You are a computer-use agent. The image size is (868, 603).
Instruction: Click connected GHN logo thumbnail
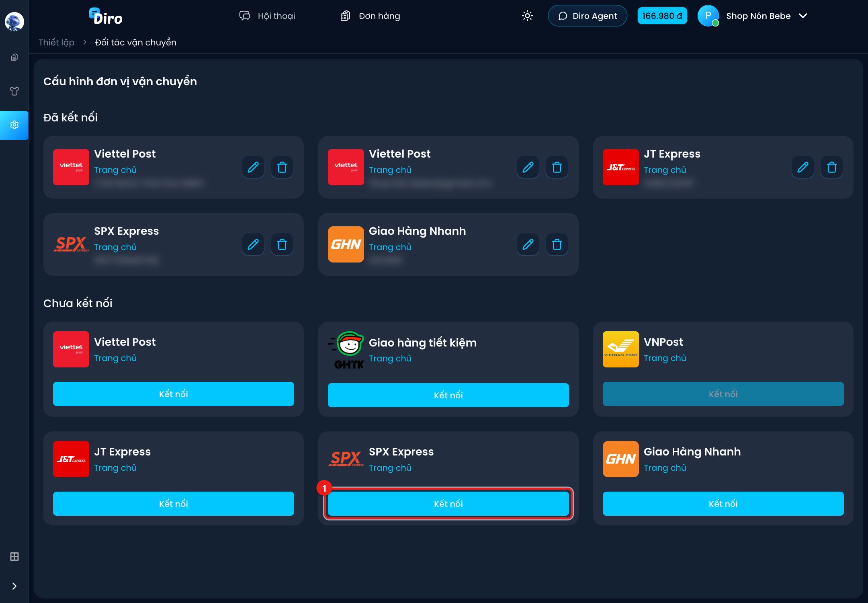[x=346, y=244]
